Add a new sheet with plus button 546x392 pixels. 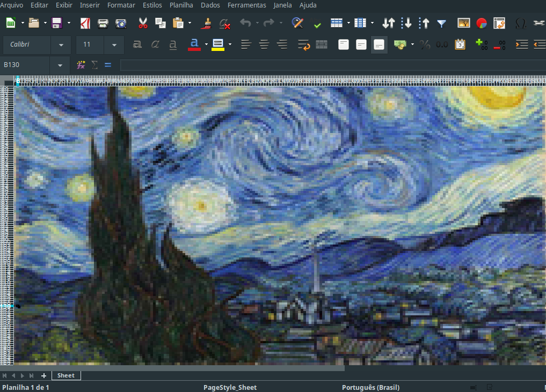[43, 376]
